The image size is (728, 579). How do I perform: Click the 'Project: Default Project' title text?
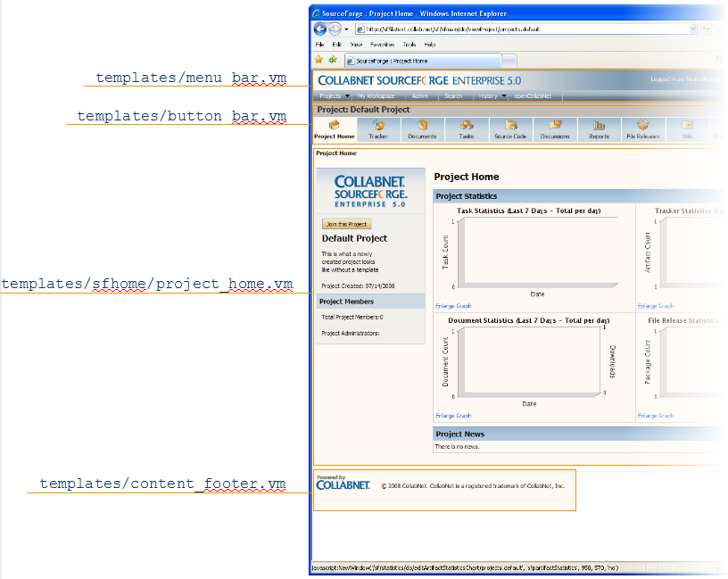pyautogui.click(x=363, y=110)
